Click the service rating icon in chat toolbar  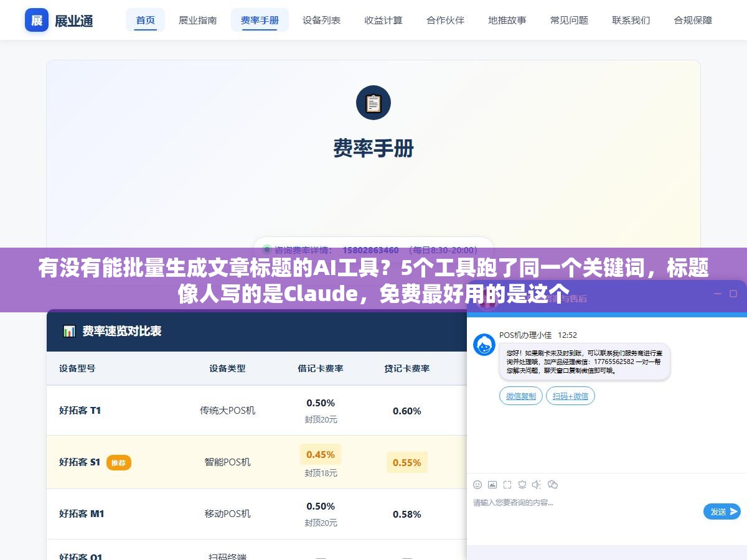[x=522, y=484]
